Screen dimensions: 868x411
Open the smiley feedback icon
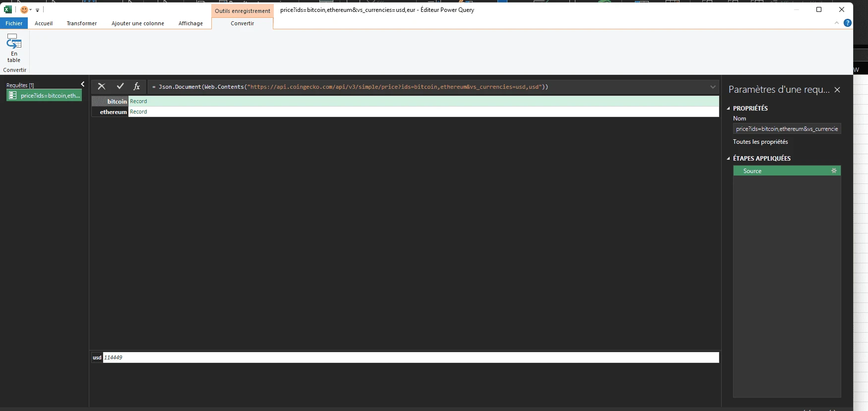point(24,9)
